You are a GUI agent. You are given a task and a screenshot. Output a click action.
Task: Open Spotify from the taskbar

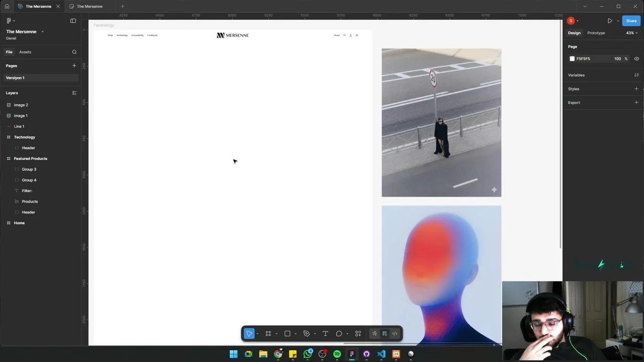coord(337,354)
